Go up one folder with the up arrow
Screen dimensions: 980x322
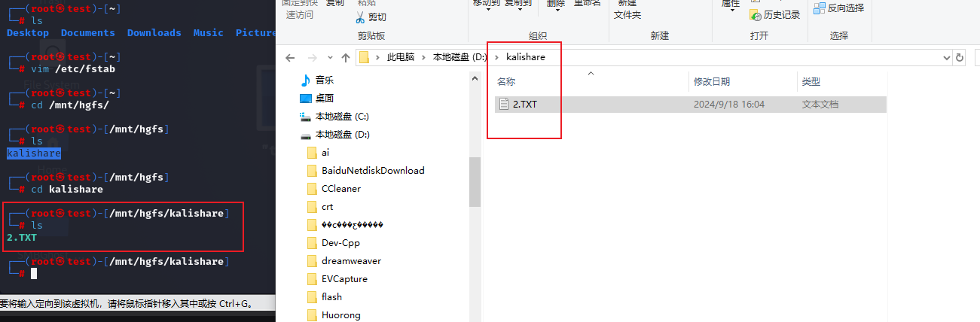point(346,57)
